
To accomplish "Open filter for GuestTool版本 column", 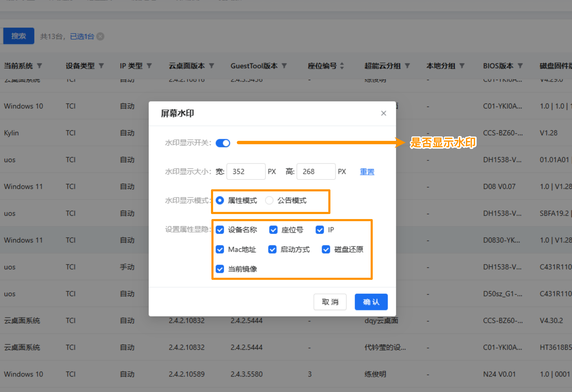I will [x=284, y=66].
